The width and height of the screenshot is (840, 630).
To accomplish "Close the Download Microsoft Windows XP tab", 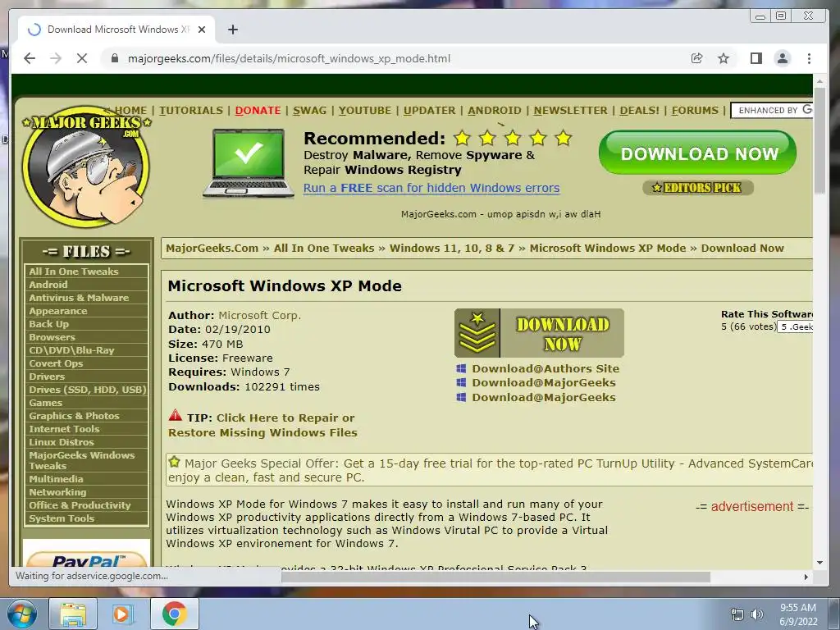I will tap(202, 30).
